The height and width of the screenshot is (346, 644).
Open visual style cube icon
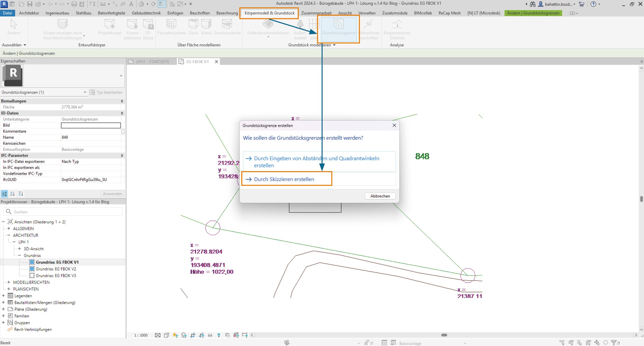[x=166, y=335]
